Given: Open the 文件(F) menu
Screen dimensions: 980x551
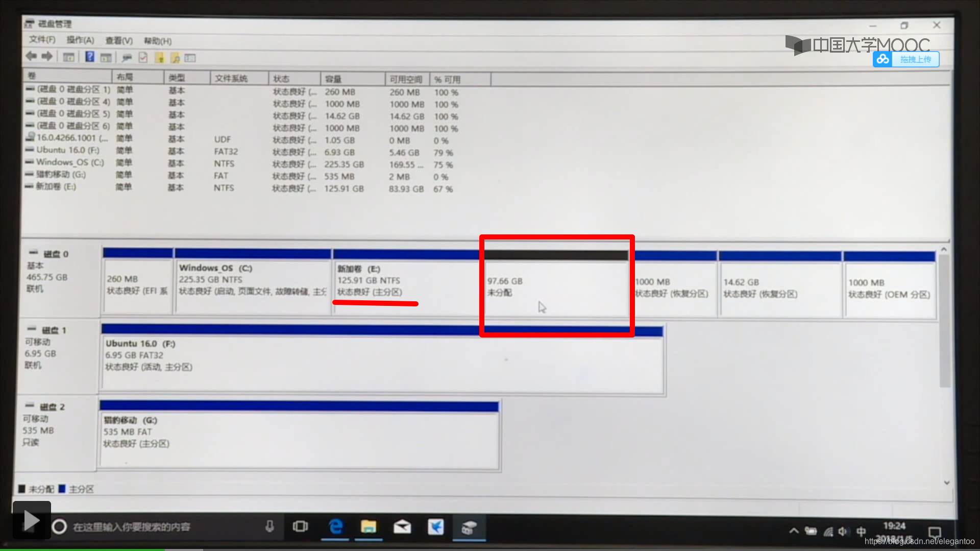Looking at the screenshot, I should click(42, 40).
